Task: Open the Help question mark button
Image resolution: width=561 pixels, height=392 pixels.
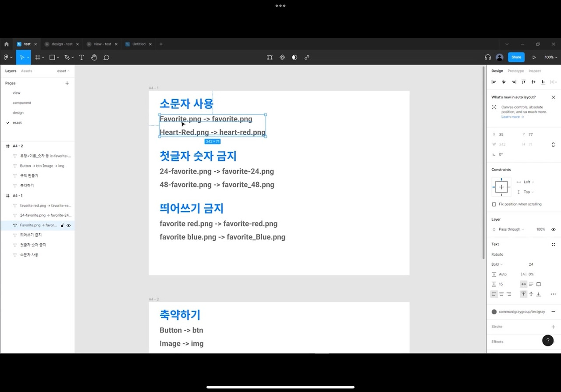Action: (x=548, y=341)
